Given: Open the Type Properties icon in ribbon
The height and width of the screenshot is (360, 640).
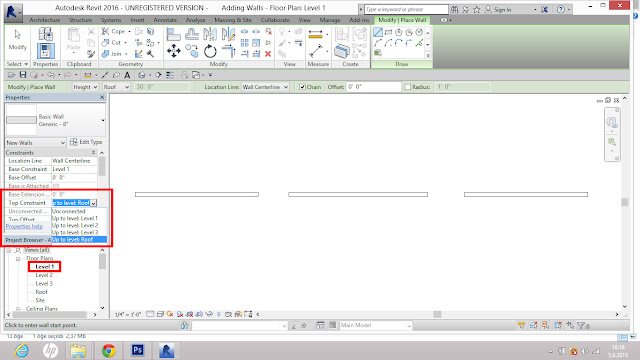Looking at the screenshot, I should coord(45,35).
